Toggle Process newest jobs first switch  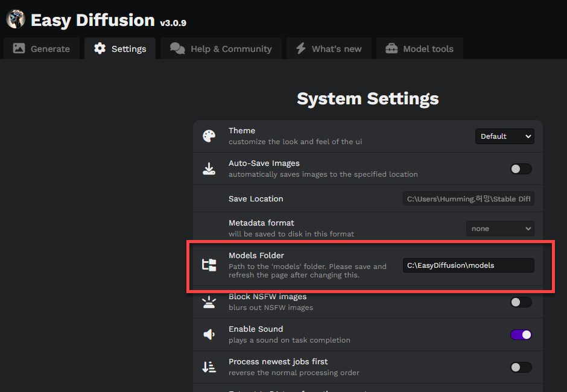(521, 367)
